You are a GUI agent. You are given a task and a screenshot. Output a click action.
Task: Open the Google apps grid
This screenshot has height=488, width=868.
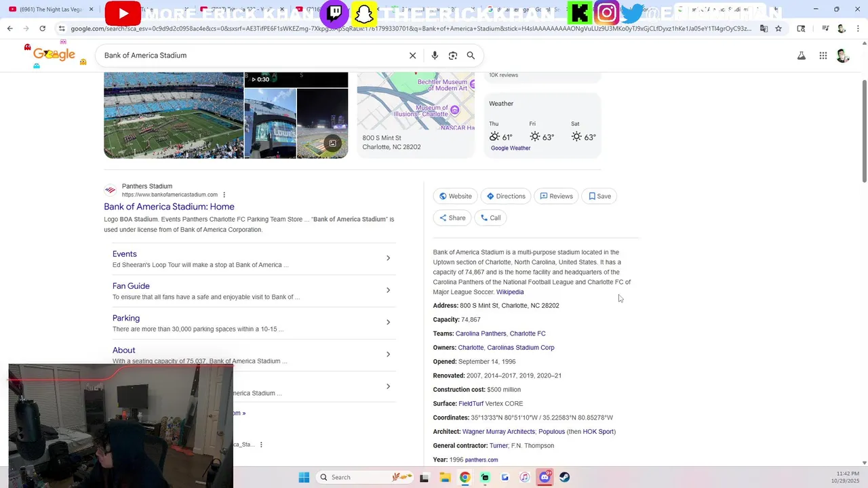pyautogui.click(x=823, y=56)
